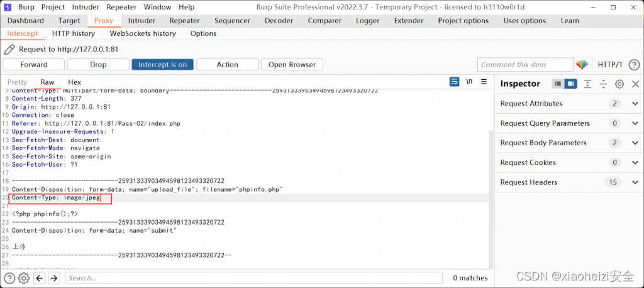Open the editor hamburger menu icon

click(484, 81)
